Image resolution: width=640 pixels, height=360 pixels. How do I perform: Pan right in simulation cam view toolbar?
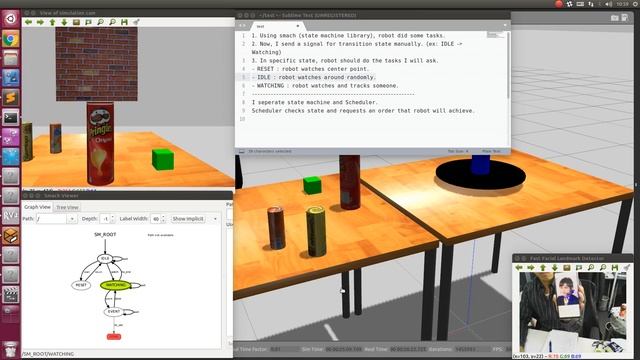coord(40,22)
